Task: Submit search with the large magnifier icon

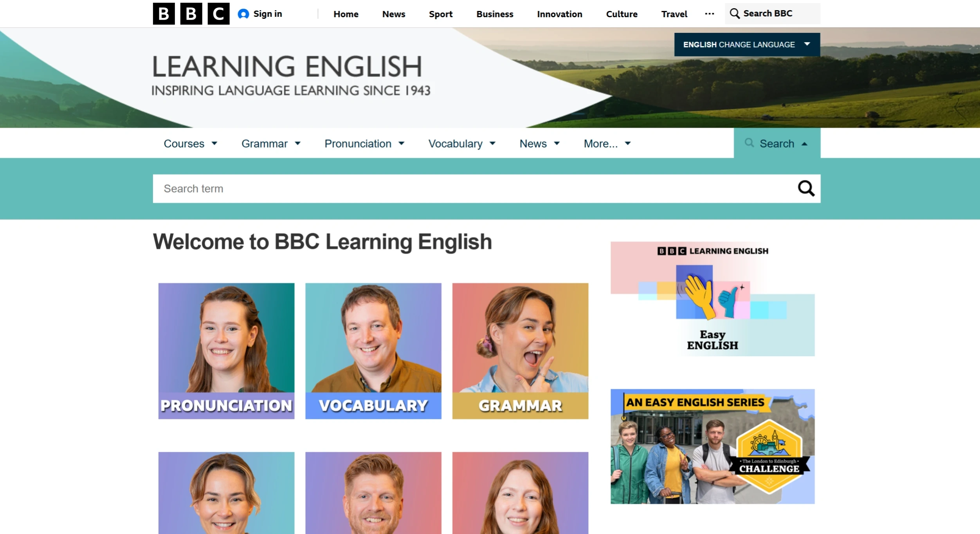Action: [806, 188]
